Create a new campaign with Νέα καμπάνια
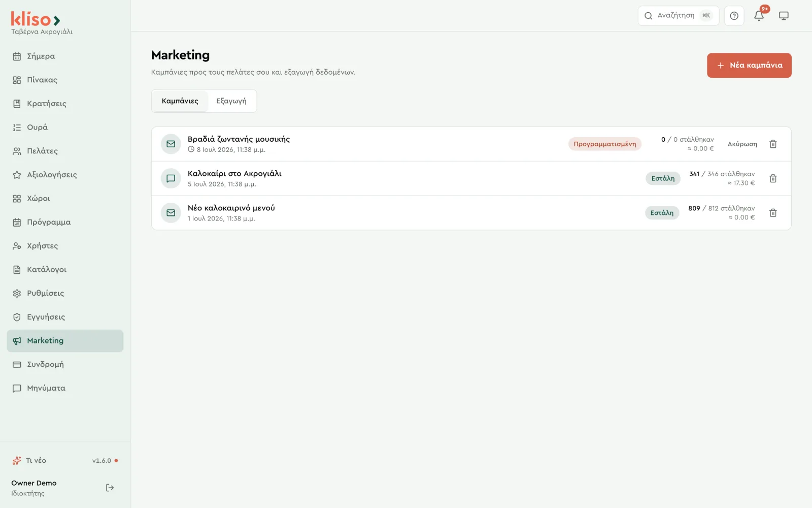 [x=749, y=66]
